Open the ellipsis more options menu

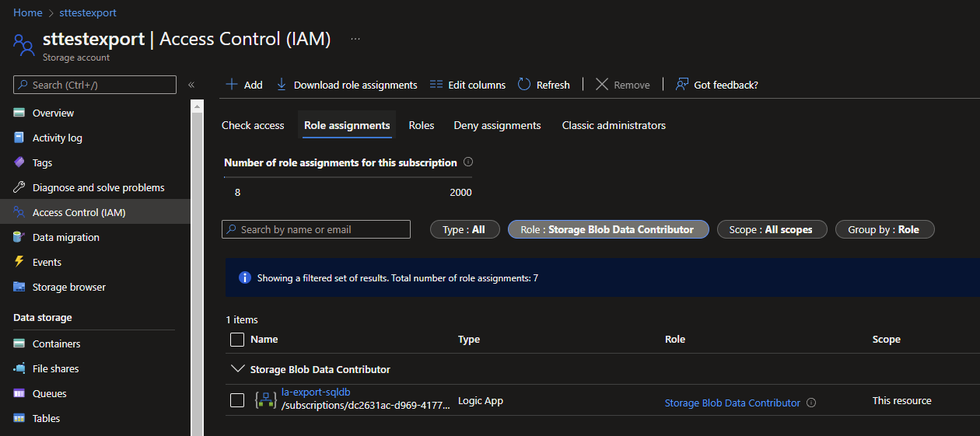(355, 38)
